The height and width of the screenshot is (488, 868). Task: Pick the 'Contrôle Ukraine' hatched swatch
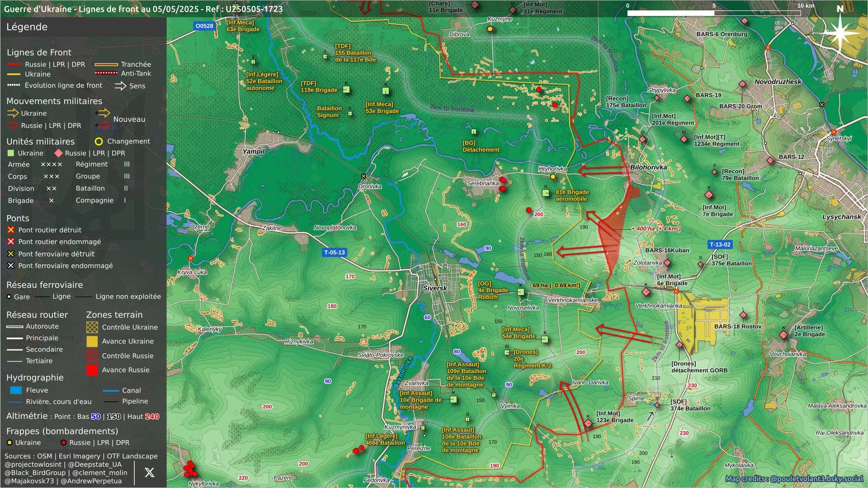click(x=92, y=327)
